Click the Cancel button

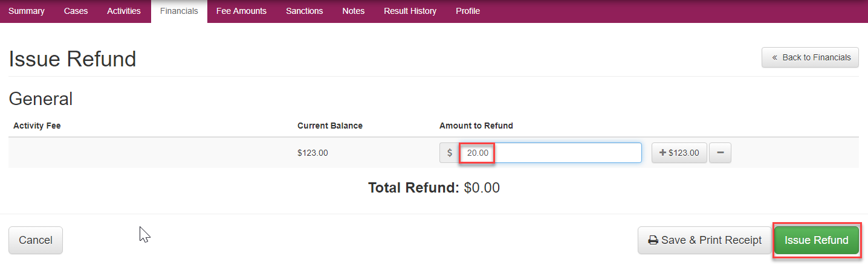tap(36, 240)
